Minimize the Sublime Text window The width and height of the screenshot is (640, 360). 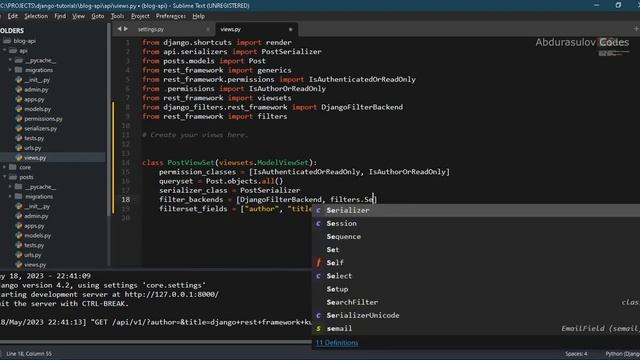click(596, 5)
